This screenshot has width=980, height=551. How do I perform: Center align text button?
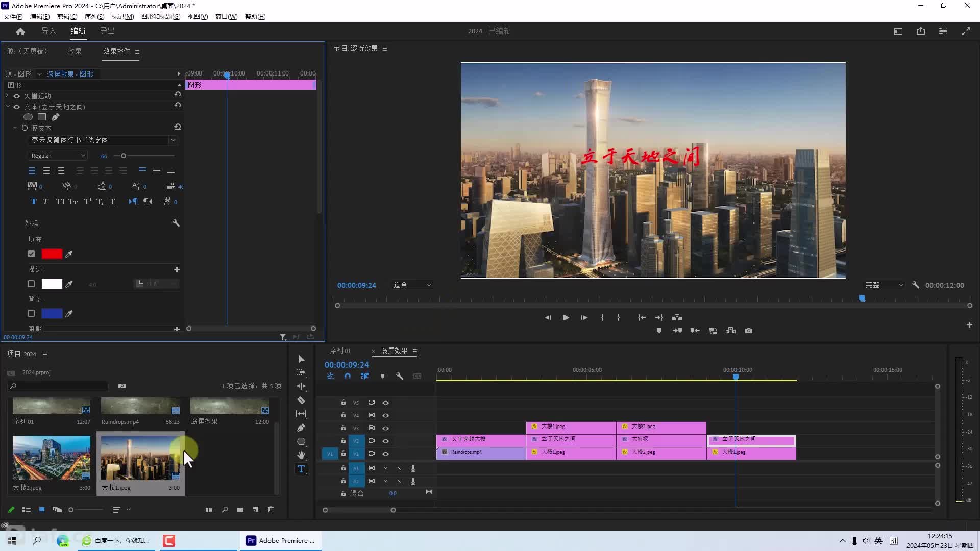click(x=46, y=170)
